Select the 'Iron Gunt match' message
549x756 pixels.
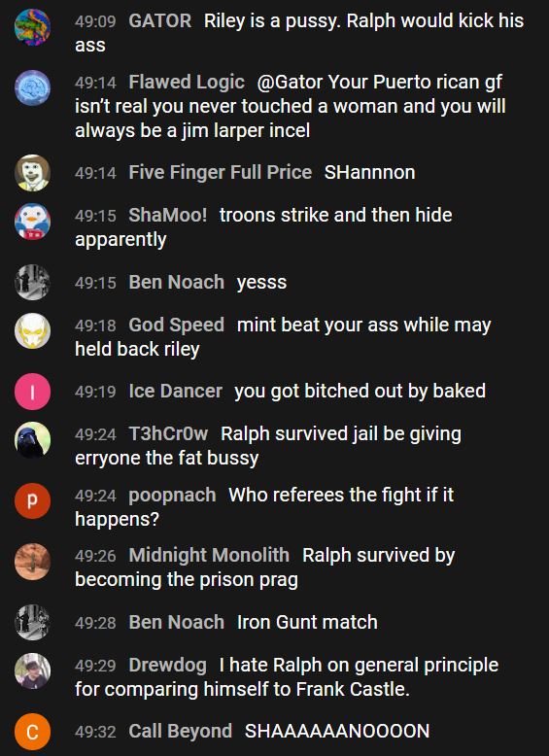coord(307,622)
